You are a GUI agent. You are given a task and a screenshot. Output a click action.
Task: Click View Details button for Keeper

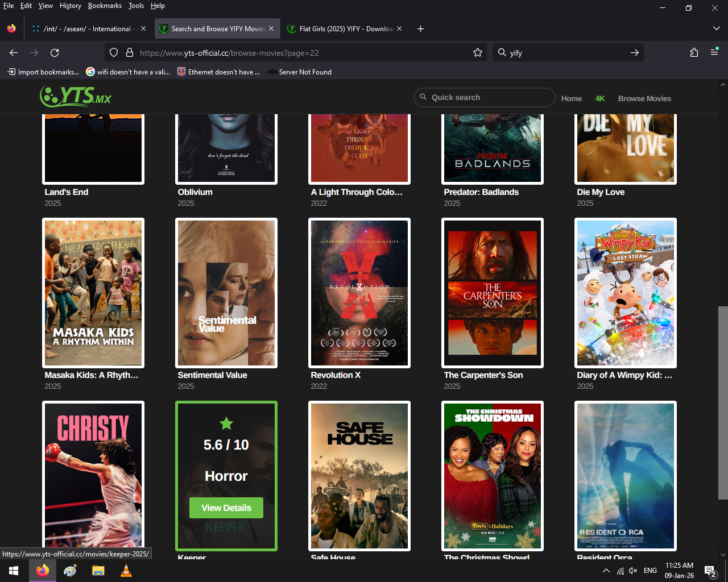tap(226, 508)
